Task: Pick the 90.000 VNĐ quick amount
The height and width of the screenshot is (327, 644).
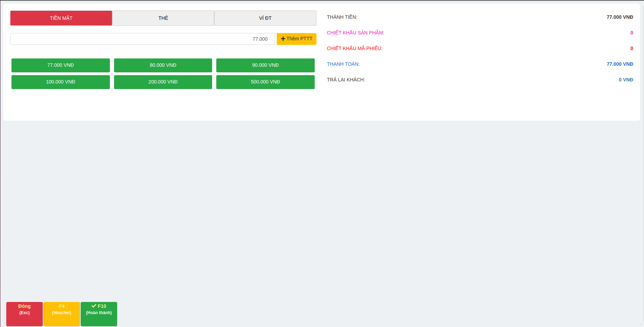Action: 265,65
